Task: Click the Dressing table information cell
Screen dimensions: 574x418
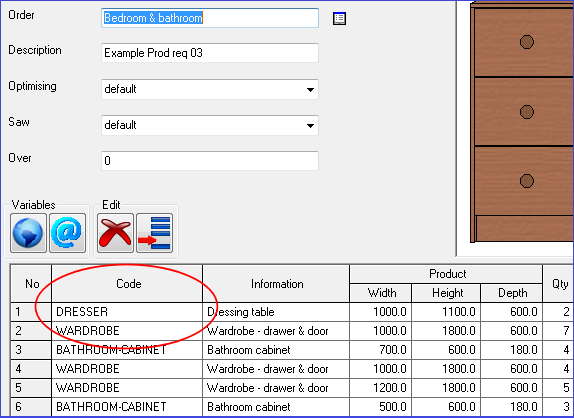Action: (276, 312)
